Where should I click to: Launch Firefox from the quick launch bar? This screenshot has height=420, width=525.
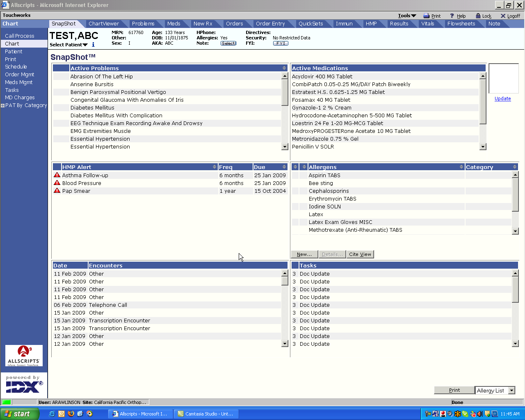tap(71, 414)
